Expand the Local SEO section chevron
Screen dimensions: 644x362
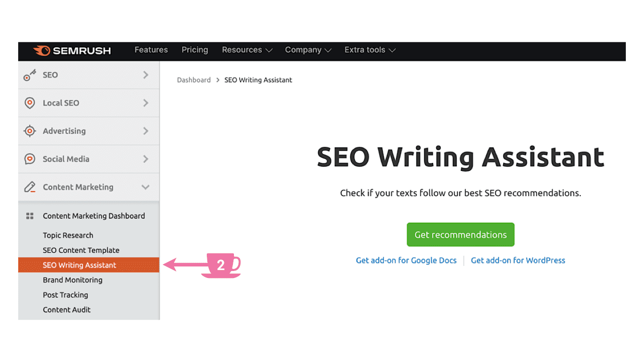click(146, 103)
